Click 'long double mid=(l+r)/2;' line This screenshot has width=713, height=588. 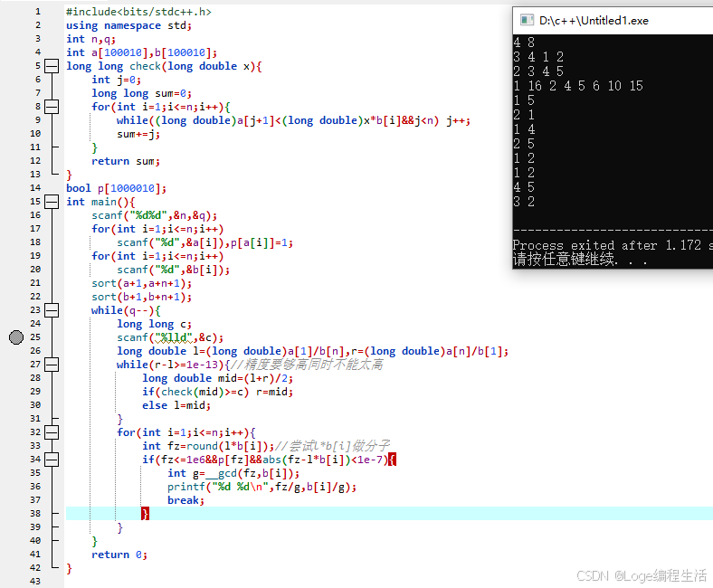point(218,378)
